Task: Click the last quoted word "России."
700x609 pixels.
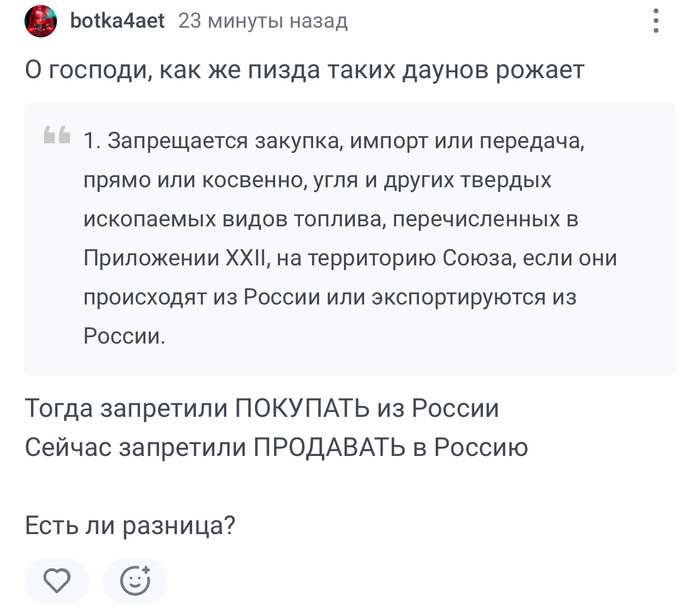Action: click(123, 336)
